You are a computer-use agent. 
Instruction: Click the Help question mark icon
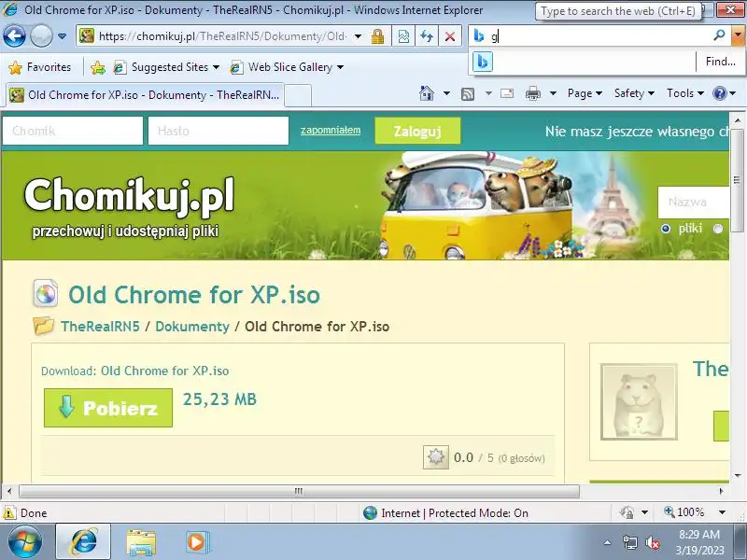tap(719, 93)
